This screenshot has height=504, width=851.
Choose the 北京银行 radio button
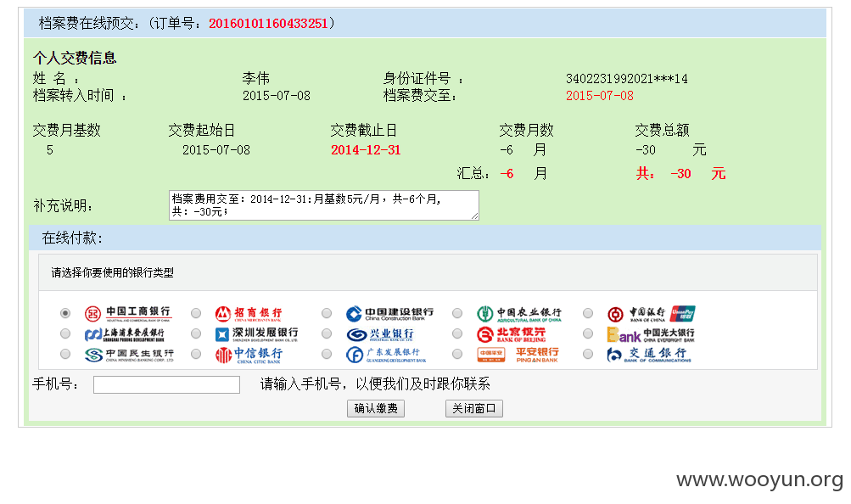(x=457, y=333)
